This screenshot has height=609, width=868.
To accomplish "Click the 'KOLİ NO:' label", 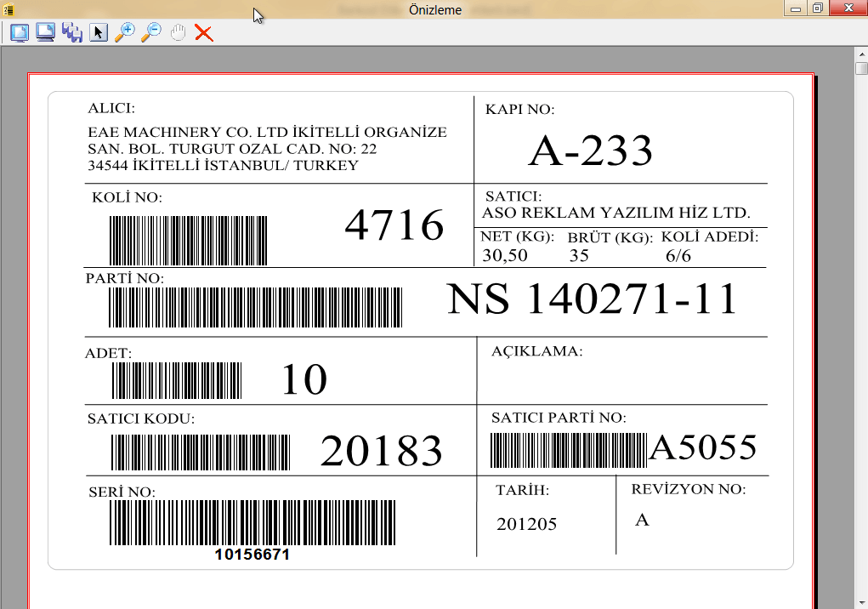I will [127, 197].
